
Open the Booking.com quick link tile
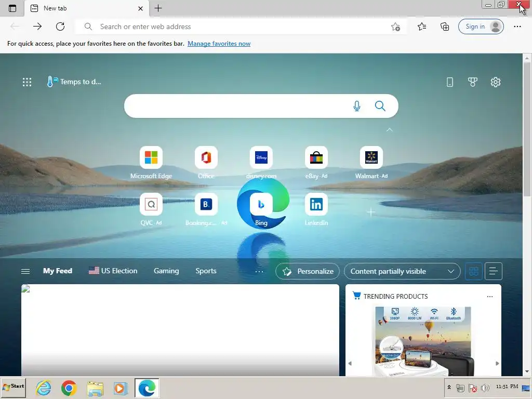[206, 210]
